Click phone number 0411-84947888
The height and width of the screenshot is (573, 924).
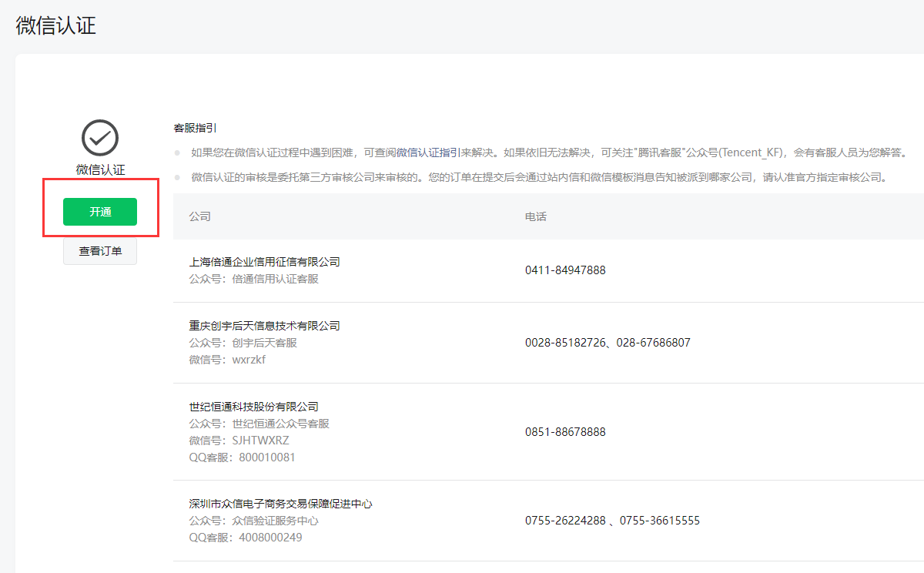pyautogui.click(x=565, y=270)
